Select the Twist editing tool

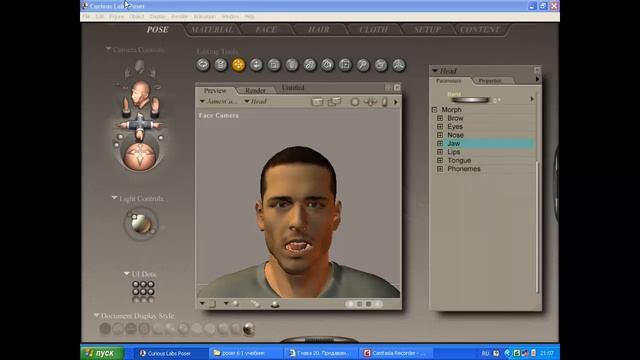221,65
